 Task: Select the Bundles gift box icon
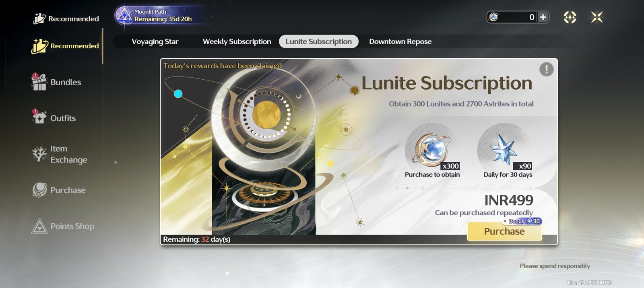point(39,82)
